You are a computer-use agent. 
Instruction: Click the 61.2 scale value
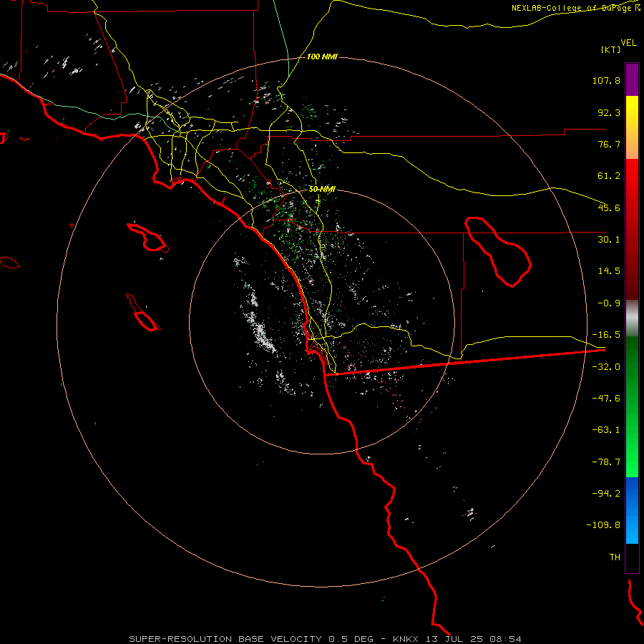click(609, 176)
